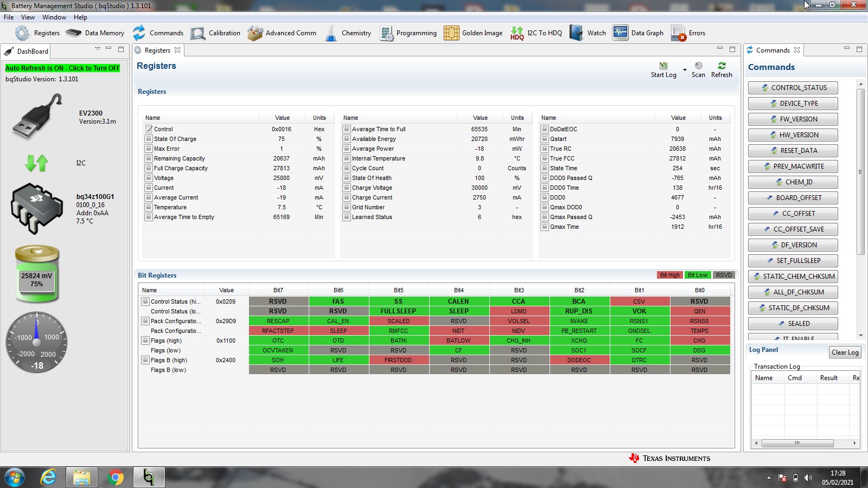Screen dimensions: 868x488
Task: Send the DEVICE_TYPE command
Action: (x=793, y=104)
